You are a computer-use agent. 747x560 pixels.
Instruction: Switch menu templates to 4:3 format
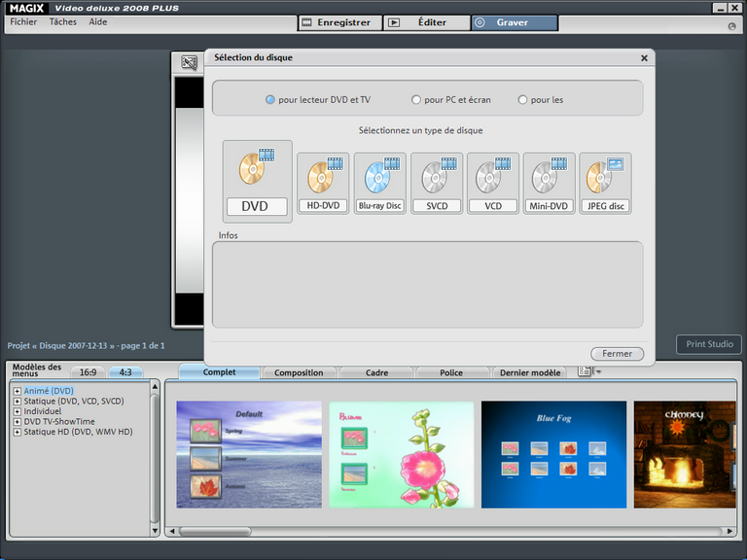pos(125,372)
